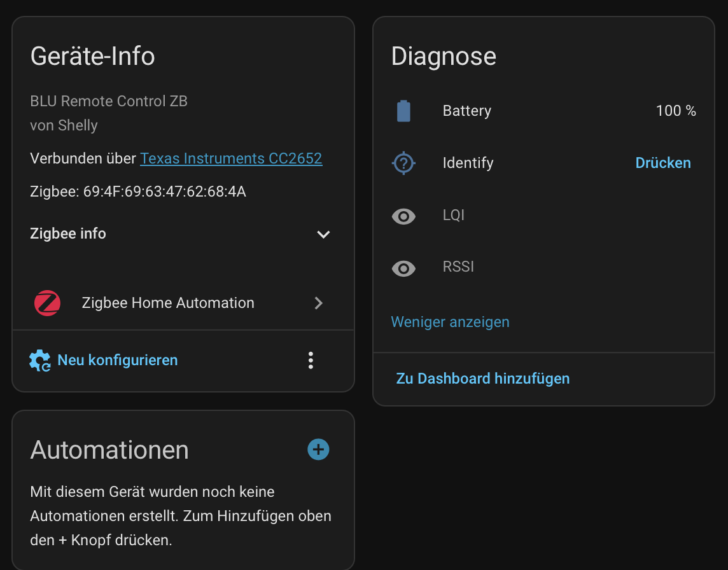Open the three-dot overflow menu
Screen dimensions: 728x570
point(311,360)
